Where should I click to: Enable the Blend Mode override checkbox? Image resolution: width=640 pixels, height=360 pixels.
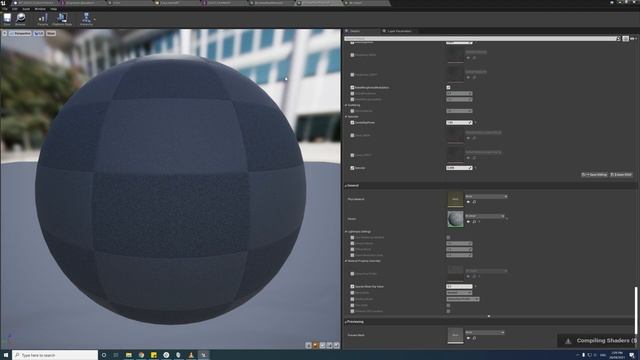coord(352,293)
